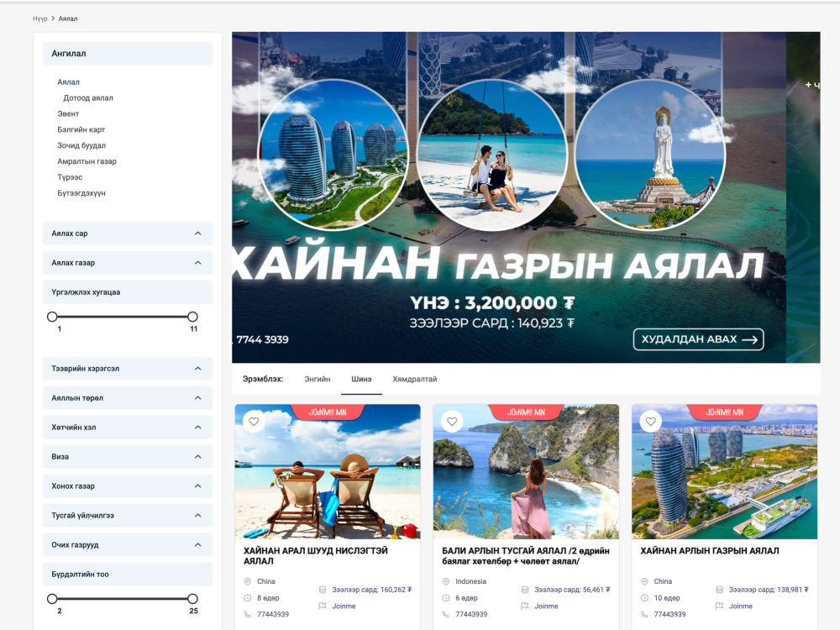This screenshot has width=840, height=630.
Task: Click the flag icon on the 8 өдөр card
Action: pos(323,606)
